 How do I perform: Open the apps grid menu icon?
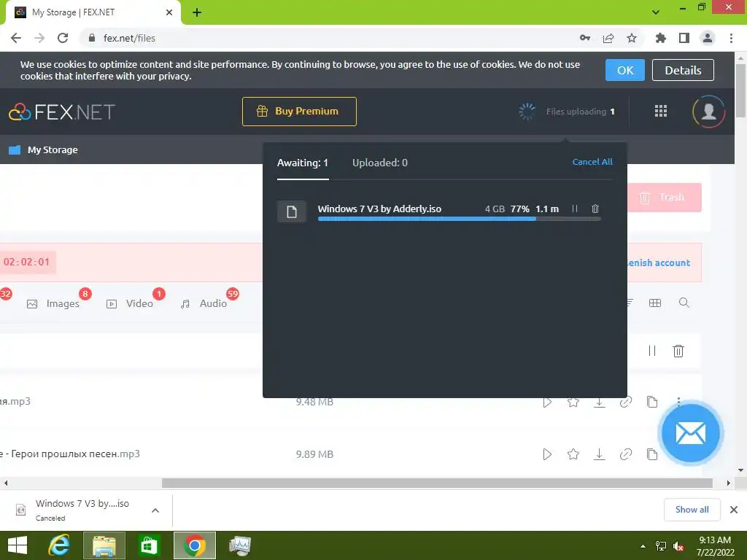[x=660, y=112]
